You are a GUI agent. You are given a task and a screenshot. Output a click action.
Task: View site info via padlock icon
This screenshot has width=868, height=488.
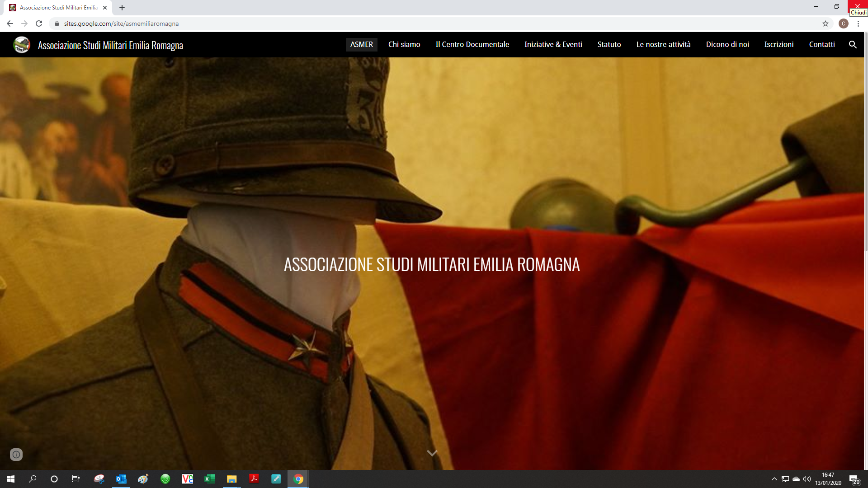click(x=57, y=23)
